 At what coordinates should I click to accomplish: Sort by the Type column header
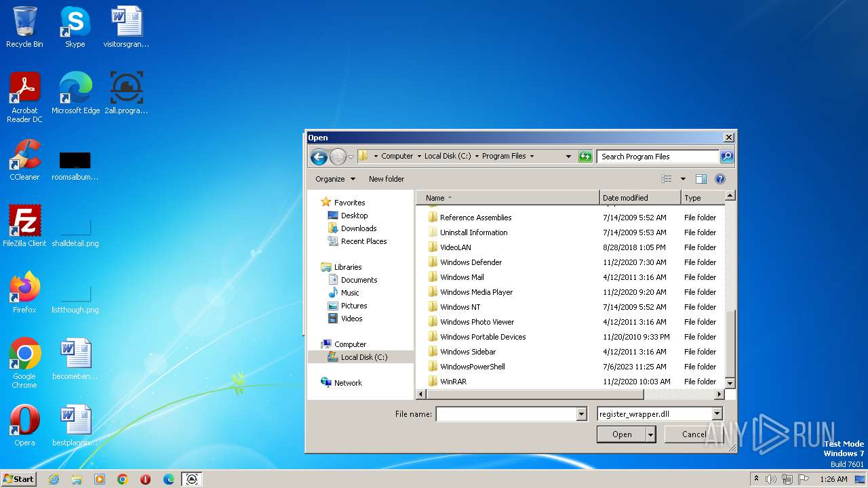coord(703,198)
